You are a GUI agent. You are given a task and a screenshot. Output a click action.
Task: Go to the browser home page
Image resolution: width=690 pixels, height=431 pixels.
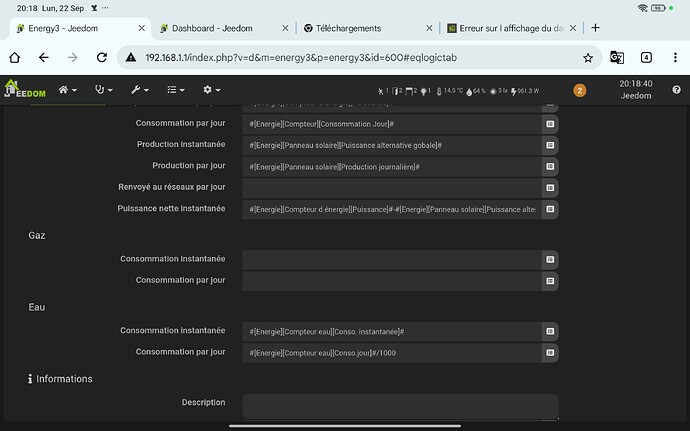point(15,58)
